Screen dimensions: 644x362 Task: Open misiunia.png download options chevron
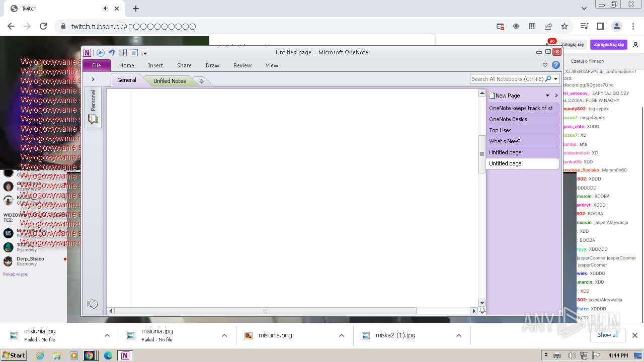(341, 335)
